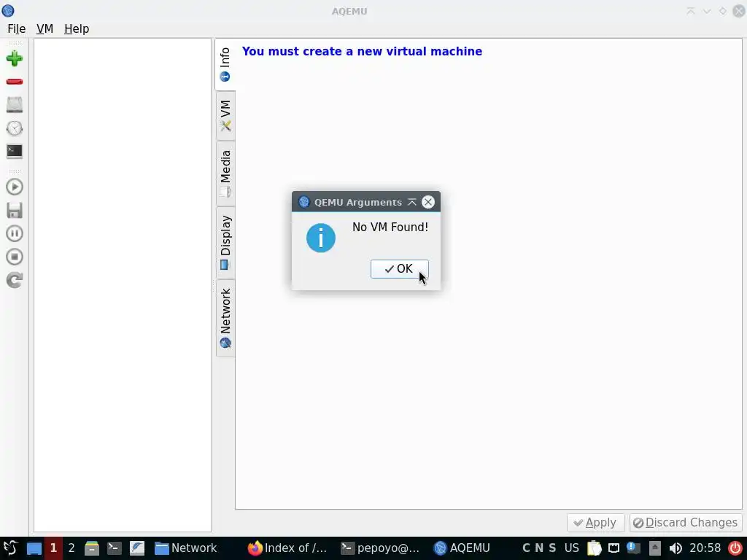Image resolution: width=747 pixels, height=560 pixels.
Task: Switch to workspace 1 in the pager
Action: tap(53, 548)
